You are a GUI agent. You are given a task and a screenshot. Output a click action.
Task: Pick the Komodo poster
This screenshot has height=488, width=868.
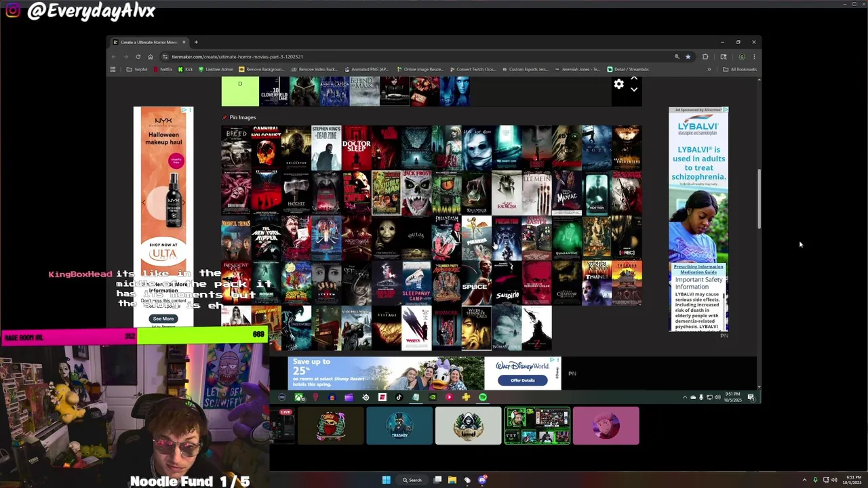coord(446,192)
